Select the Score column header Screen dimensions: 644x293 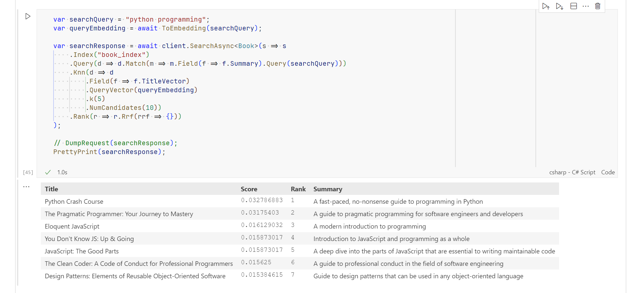tap(249, 189)
